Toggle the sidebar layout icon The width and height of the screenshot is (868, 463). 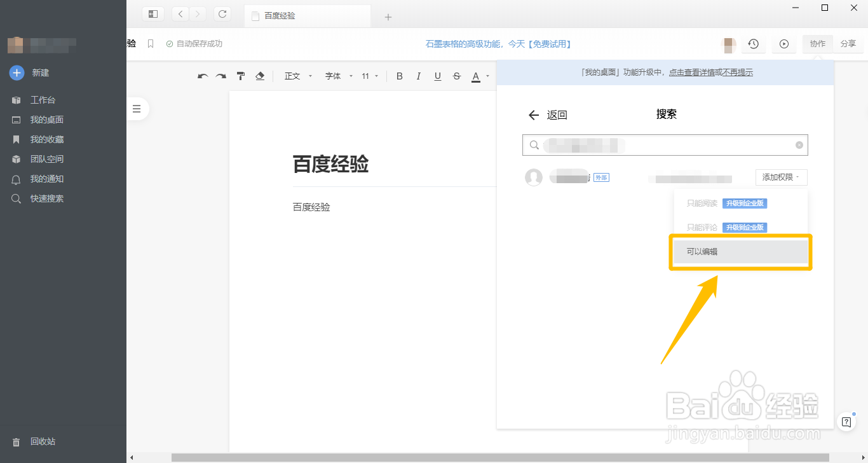click(153, 14)
